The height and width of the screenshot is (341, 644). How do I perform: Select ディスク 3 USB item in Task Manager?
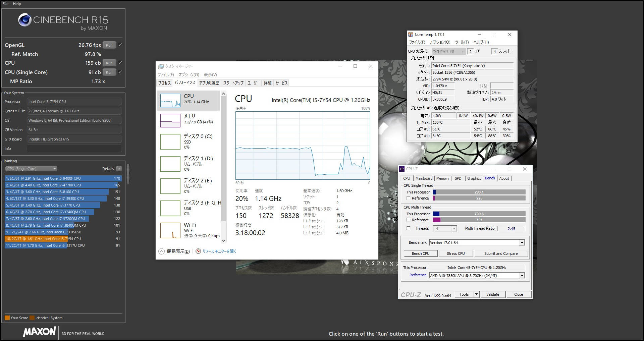pos(189,208)
